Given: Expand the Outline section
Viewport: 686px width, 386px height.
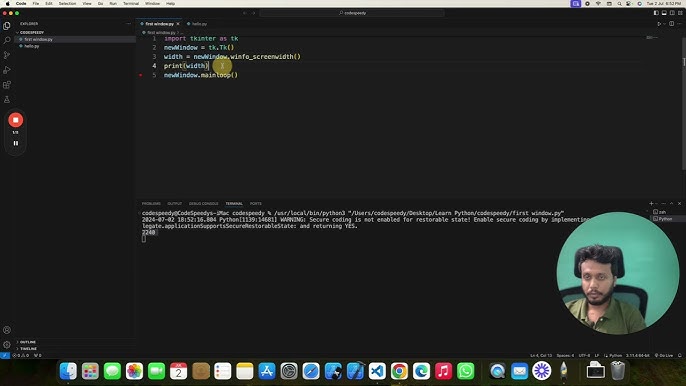Looking at the screenshot, I should coord(28,342).
